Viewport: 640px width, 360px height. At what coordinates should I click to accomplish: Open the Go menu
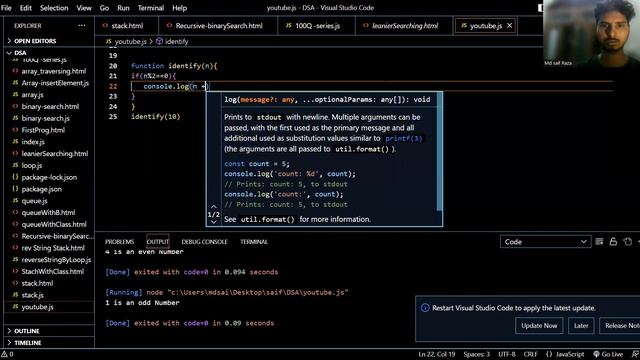[x=104, y=8]
